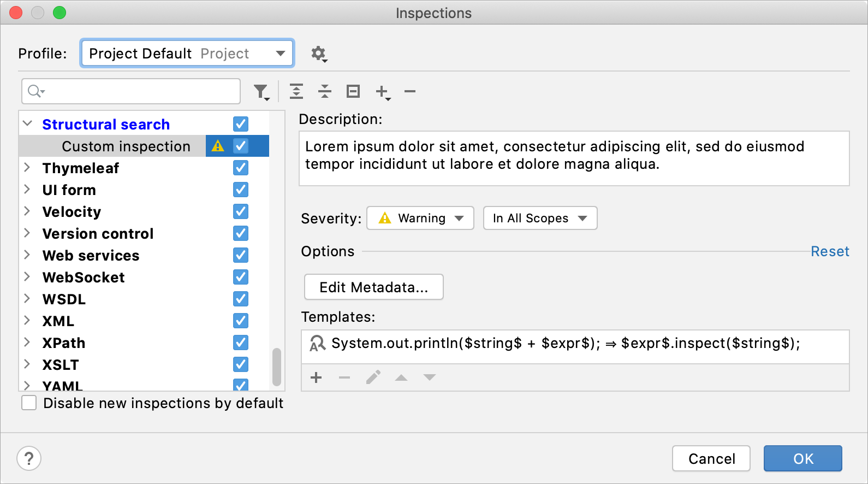Click the add template plus icon
The width and height of the screenshot is (868, 484).
[316, 377]
